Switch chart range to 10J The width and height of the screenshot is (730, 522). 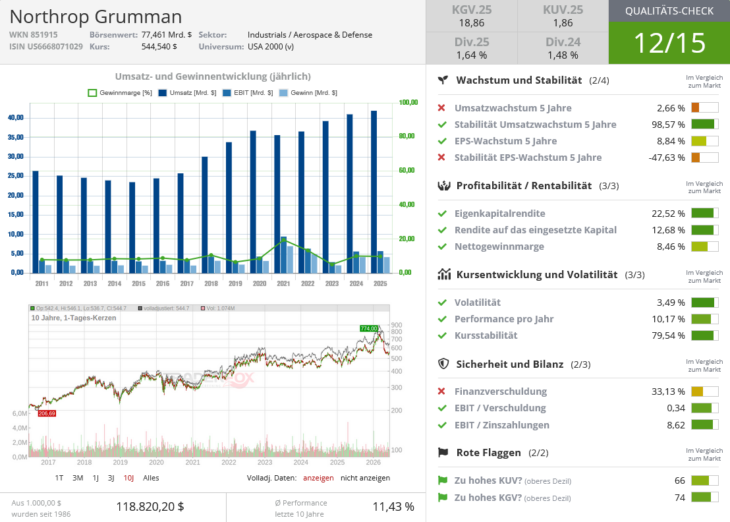coord(128,478)
